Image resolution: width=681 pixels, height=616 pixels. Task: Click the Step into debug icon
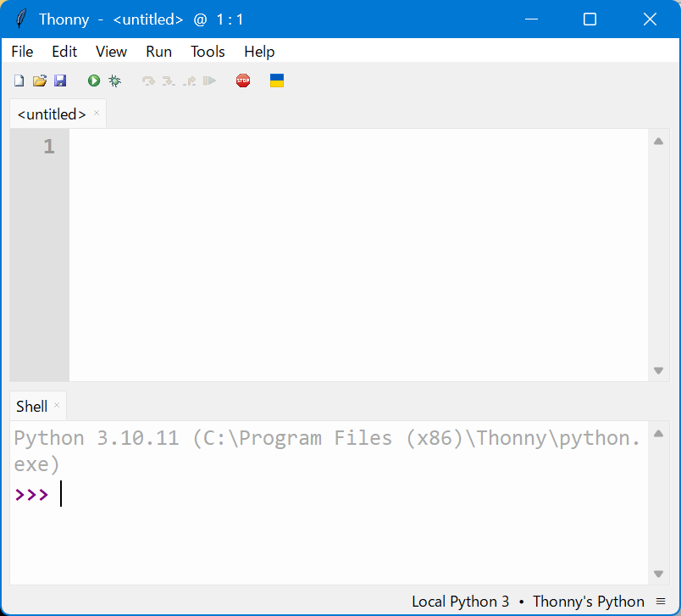[x=169, y=80]
